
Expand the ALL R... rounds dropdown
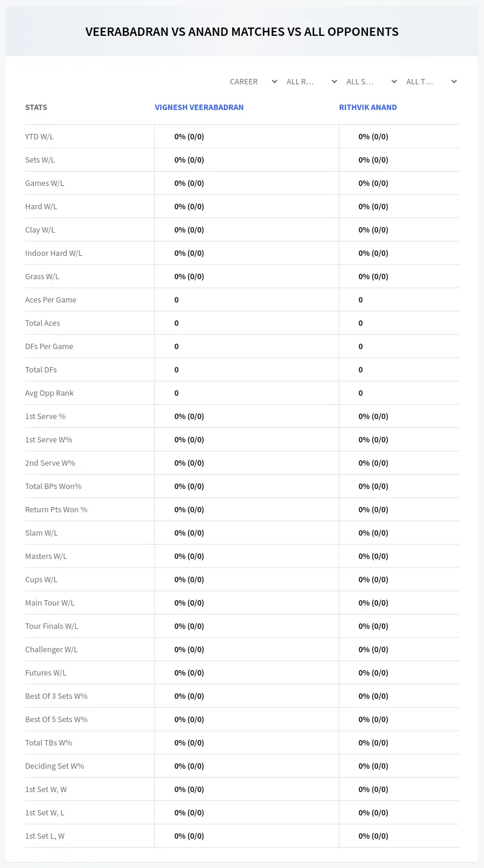click(311, 81)
